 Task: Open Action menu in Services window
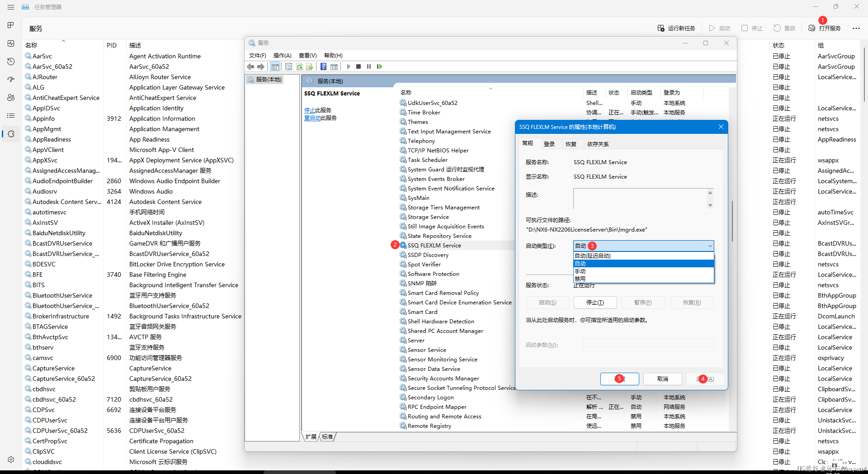(283, 55)
